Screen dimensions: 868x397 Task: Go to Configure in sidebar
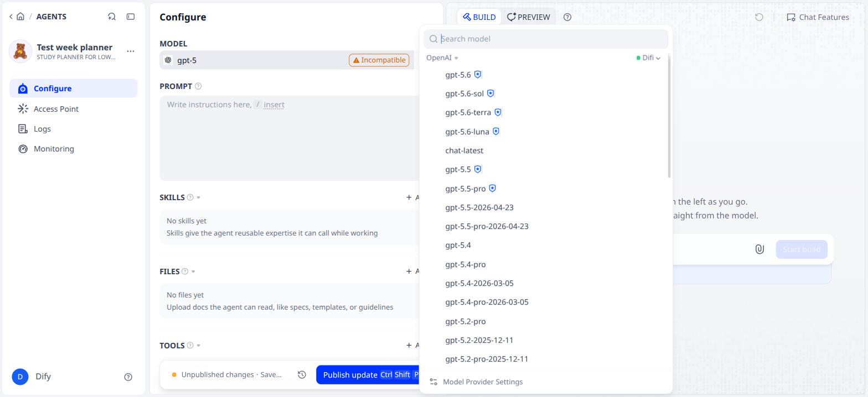click(74, 88)
